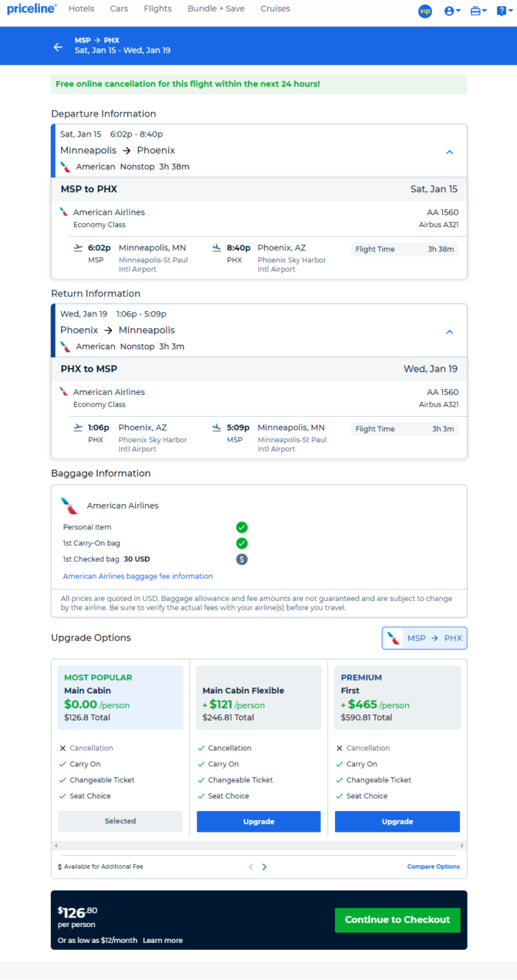Open the VIP badge icon
This screenshot has width=517, height=980.
tap(424, 11)
